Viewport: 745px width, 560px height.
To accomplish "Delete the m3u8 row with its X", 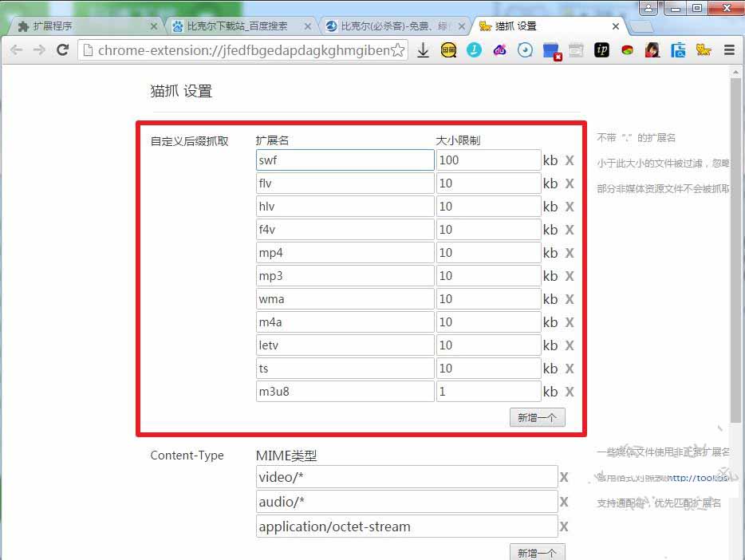I will point(570,392).
